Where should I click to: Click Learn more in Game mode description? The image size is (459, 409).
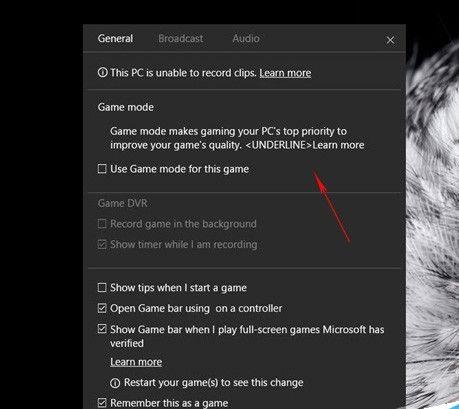pos(338,145)
